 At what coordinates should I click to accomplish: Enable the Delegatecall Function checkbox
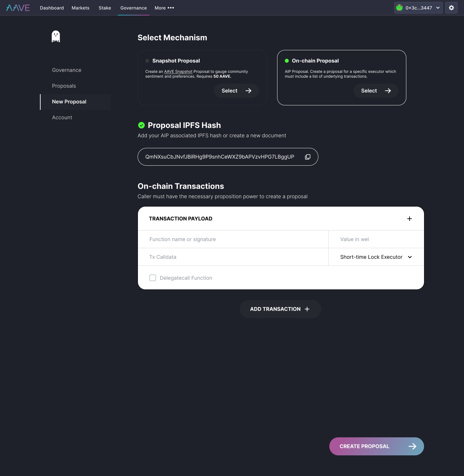coord(153,278)
